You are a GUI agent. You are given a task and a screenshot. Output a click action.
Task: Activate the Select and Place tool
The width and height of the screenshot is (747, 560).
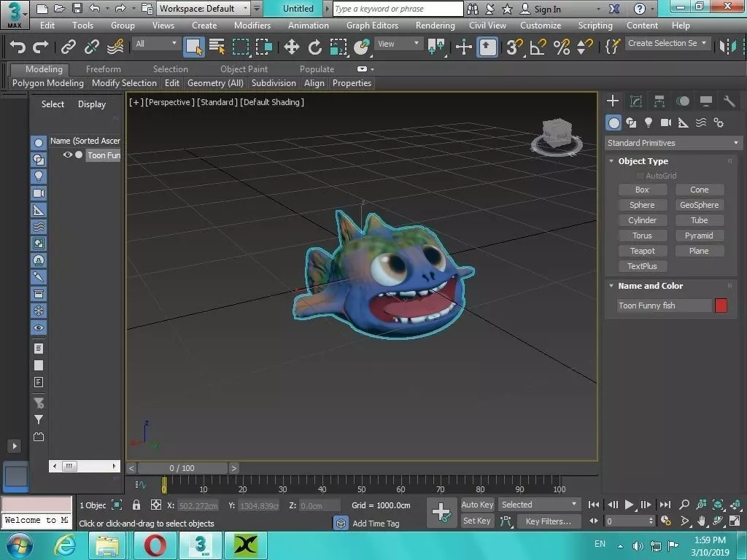(x=362, y=47)
